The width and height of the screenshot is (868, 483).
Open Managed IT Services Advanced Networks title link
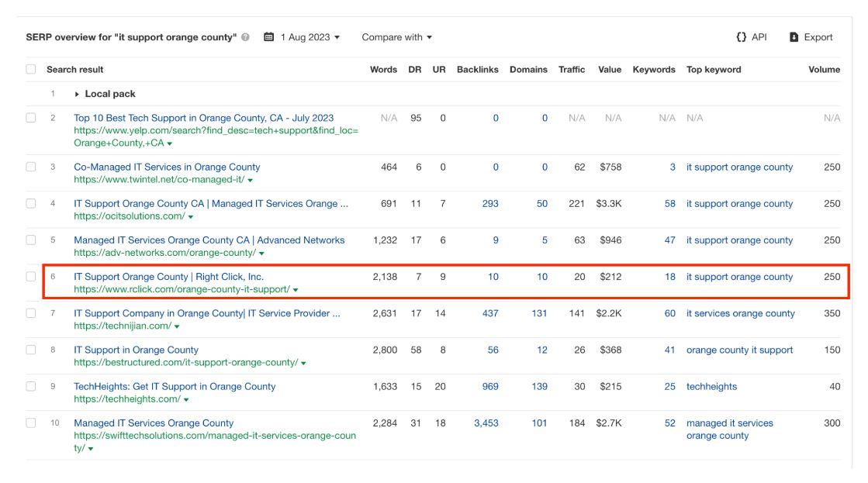(x=209, y=240)
